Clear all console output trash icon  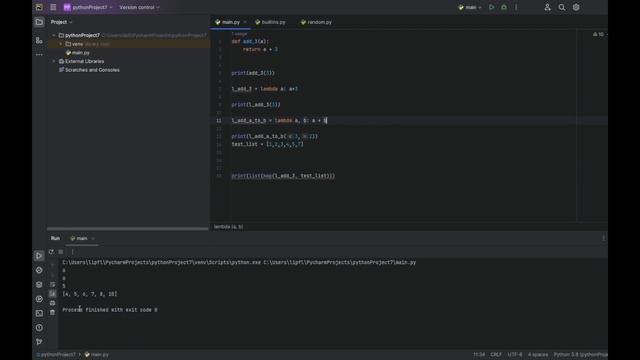click(52, 312)
